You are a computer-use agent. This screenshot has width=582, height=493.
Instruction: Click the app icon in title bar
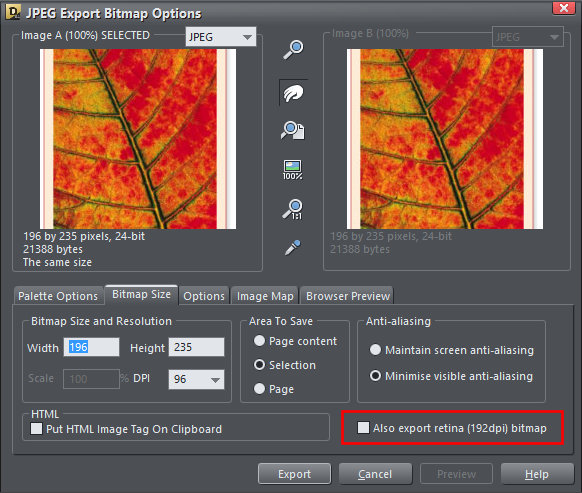coord(13,12)
